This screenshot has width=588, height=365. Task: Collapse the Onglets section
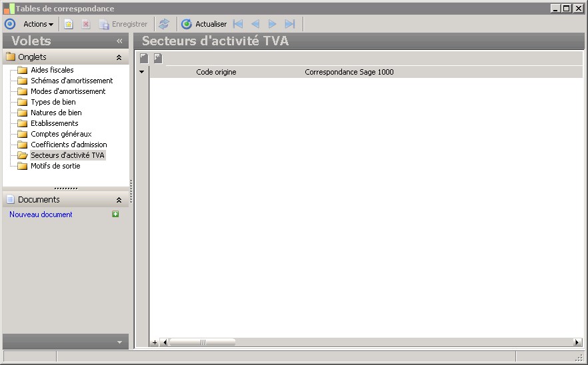click(x=119, y=57)
